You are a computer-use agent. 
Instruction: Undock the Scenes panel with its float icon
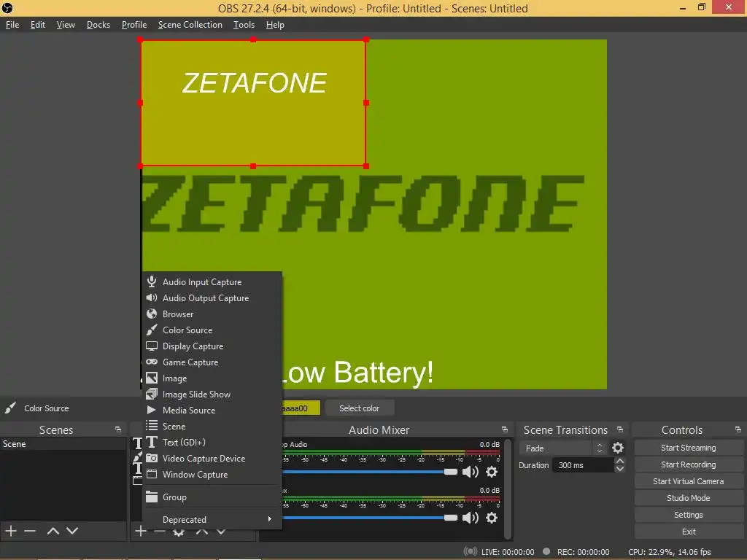point(118,429)
